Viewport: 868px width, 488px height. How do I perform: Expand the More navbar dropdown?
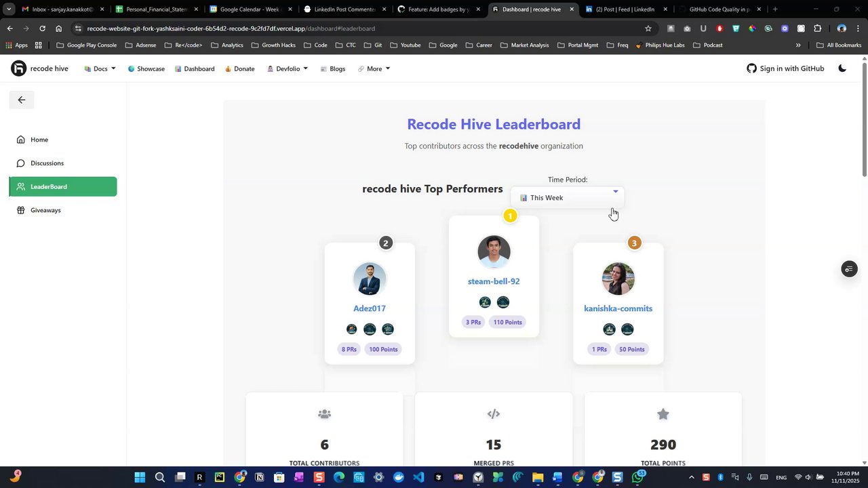(374, 68)
